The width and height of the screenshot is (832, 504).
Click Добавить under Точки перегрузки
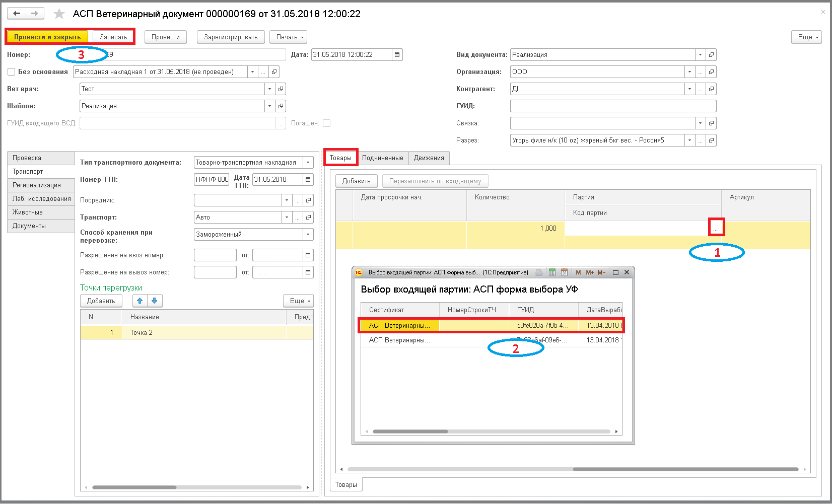[x=101, y=301]
